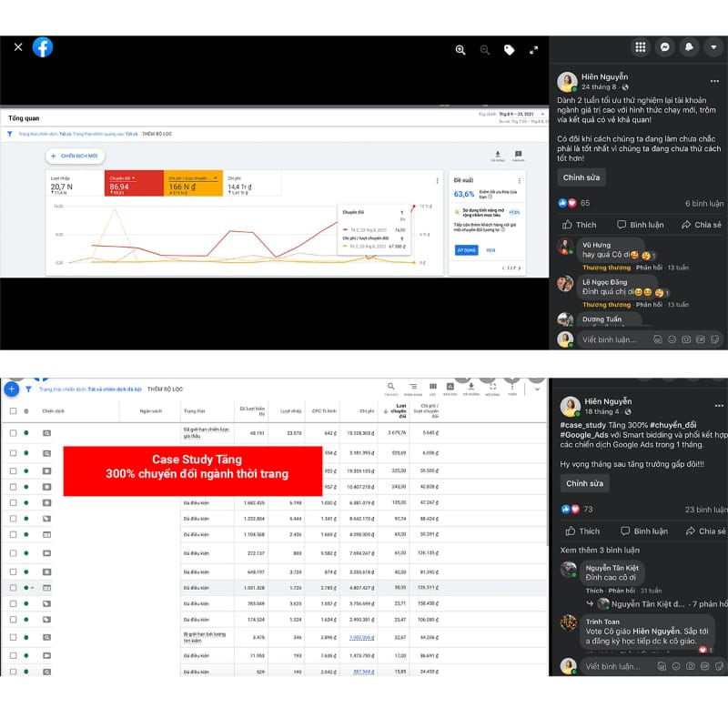
Task: Click the columns icon in the campaigns table toolbar
Action: 433,387
